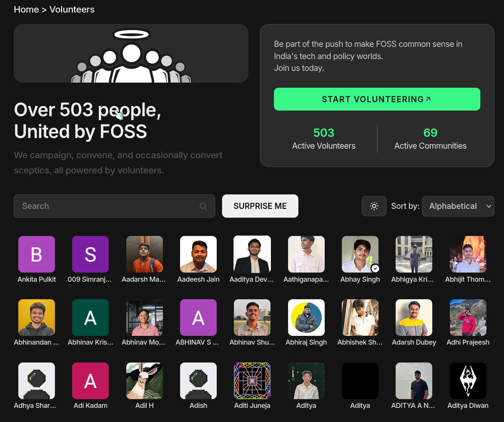The image size is (504, 422).
Task: Open Volunteers breadcrumb link
Action: [x=72, y=10]
